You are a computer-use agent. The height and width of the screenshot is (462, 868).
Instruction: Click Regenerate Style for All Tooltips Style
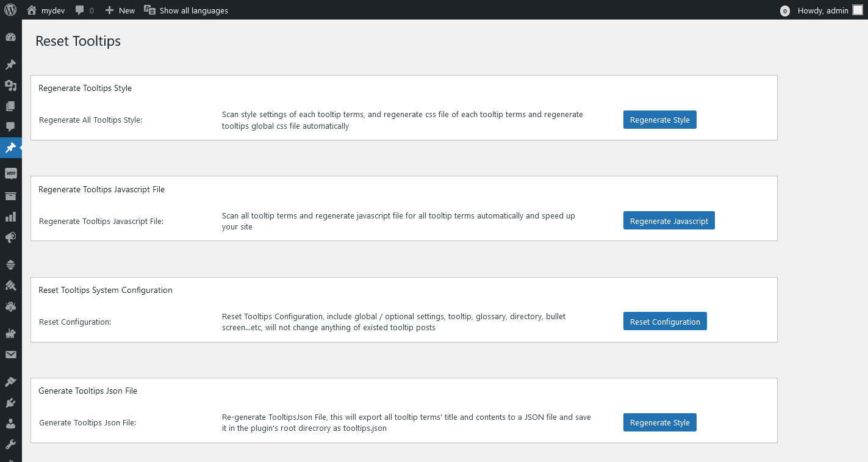click(659, 120)
